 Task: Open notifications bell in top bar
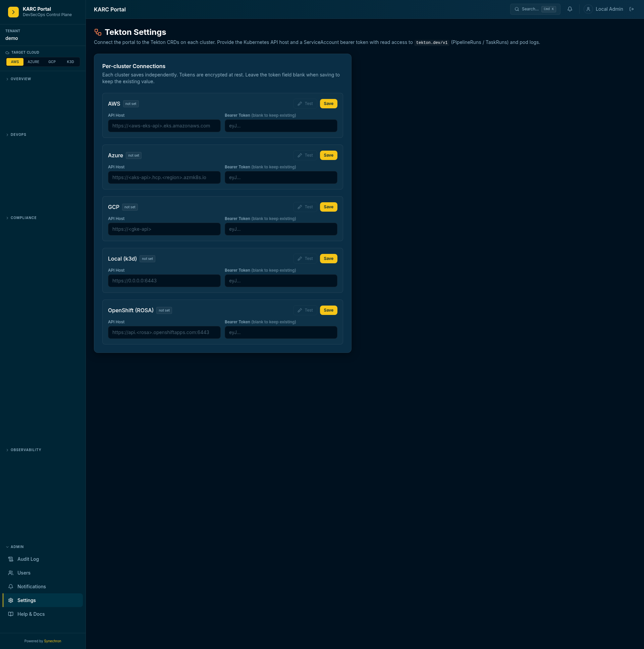[x=570, y=9]
